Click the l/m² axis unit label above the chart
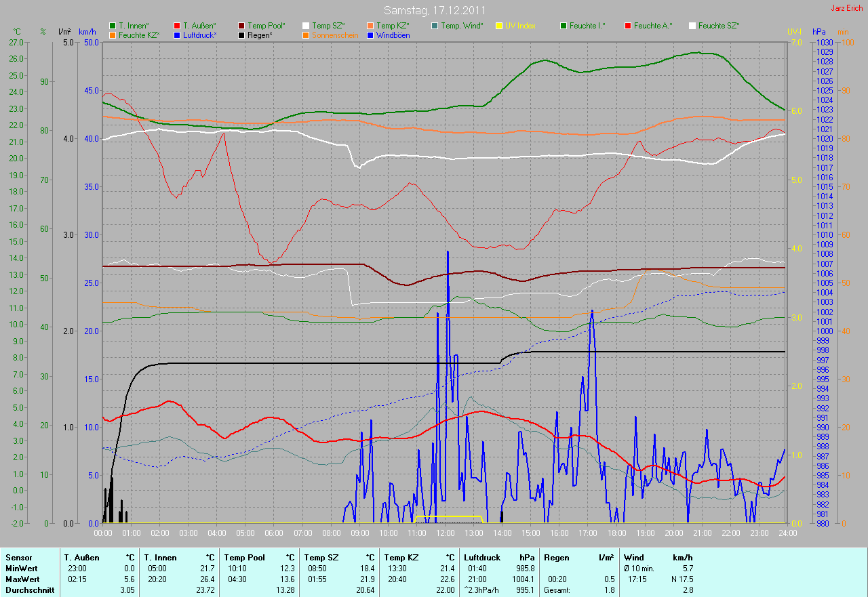The image size is (868, 597). [64, 32]
